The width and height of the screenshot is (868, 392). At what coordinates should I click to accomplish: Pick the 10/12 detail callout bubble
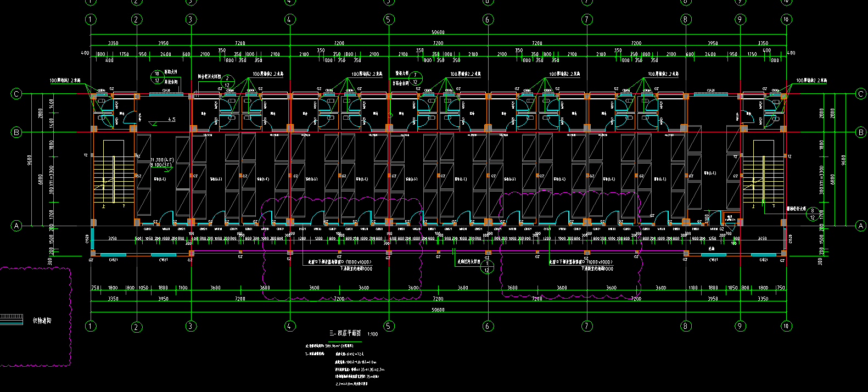coord(157,77)
